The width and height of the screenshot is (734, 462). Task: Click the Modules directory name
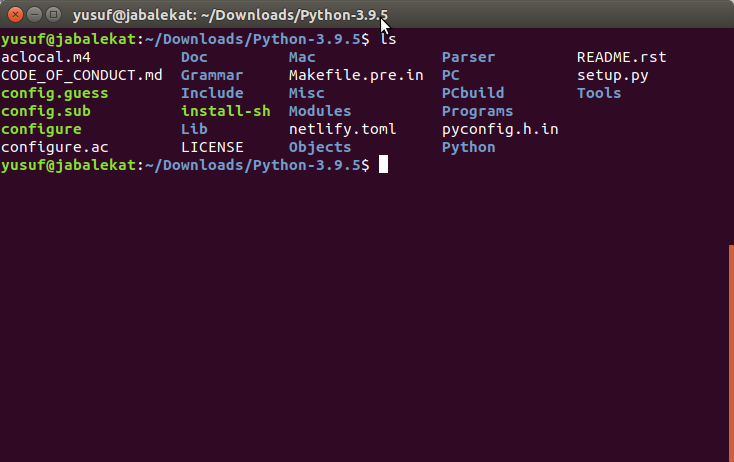click(320, 111)
